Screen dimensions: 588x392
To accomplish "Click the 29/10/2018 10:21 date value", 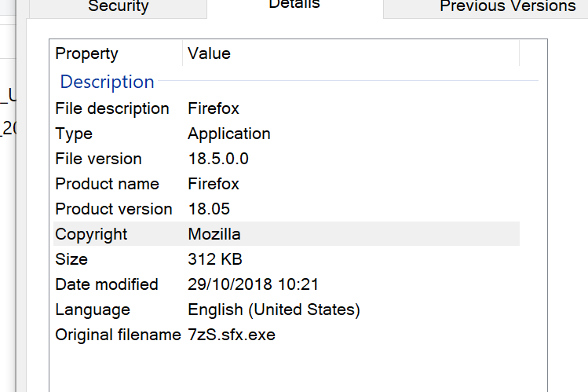I will click(253, 284).
